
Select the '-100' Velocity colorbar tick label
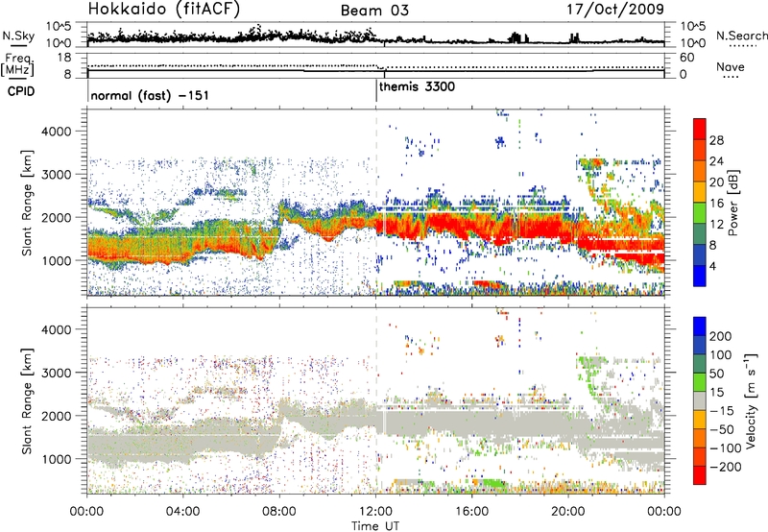tap(726, 447)
